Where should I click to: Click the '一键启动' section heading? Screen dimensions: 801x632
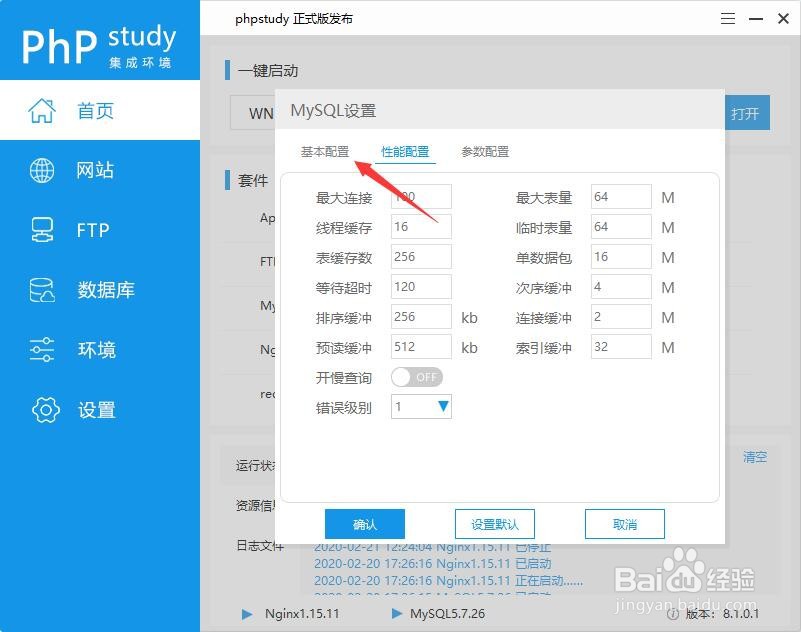268,71
